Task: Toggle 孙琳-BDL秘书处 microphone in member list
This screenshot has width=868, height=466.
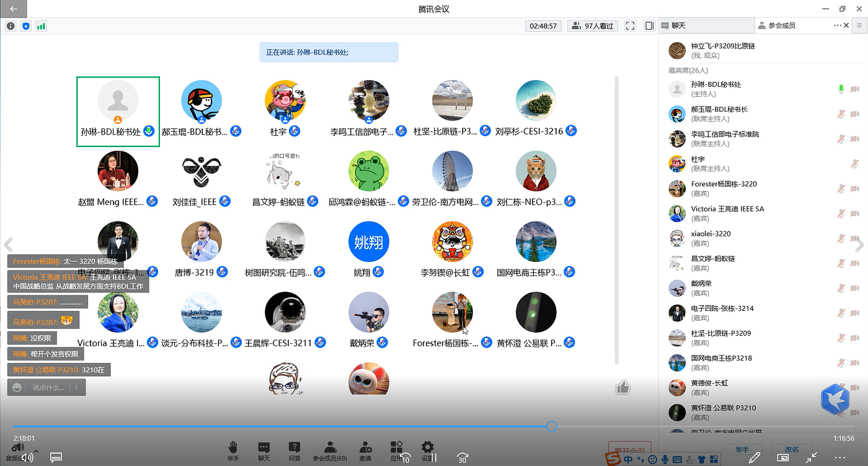Action: pyautogui.click(x=841, y=89)
